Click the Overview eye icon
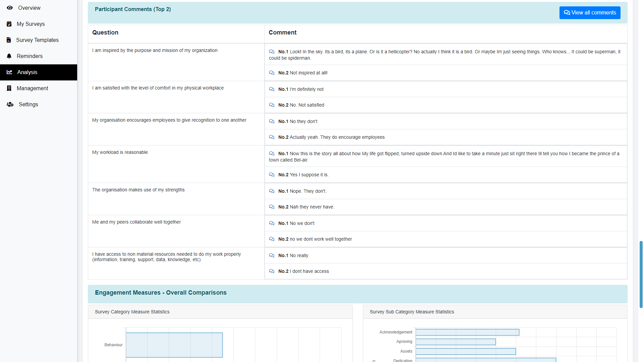Viewport: 644px width, 362px height. coord(10,8)
